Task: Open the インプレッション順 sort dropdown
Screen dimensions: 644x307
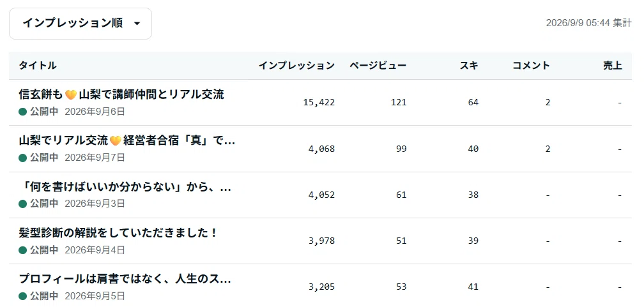Action: tap(80, 24)
